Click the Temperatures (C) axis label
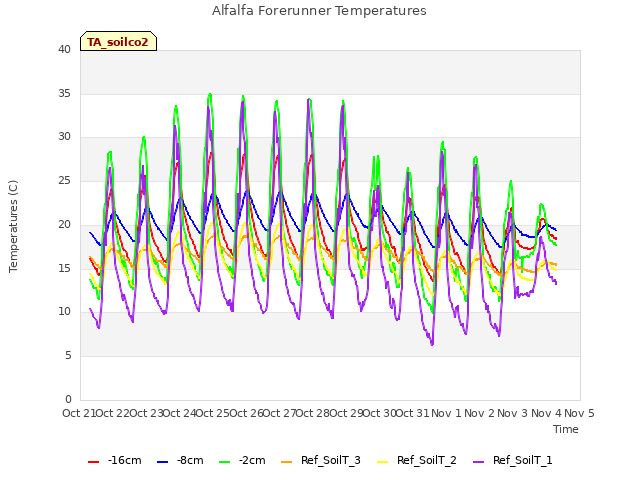This screenshot has height=480, width=640. 13,226
